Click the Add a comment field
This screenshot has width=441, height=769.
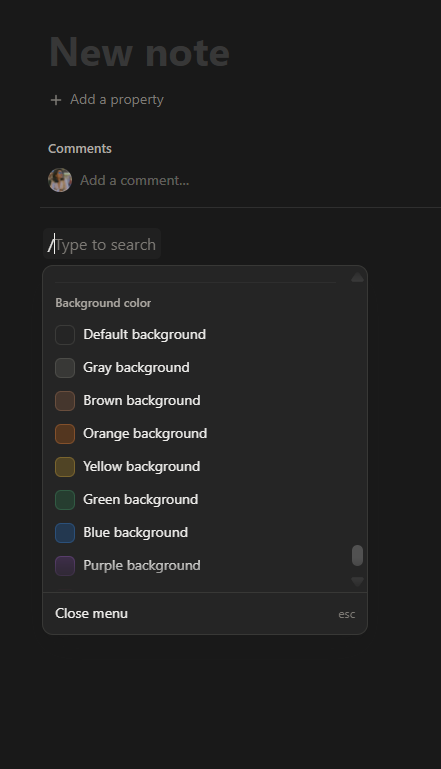click(134, 180)
